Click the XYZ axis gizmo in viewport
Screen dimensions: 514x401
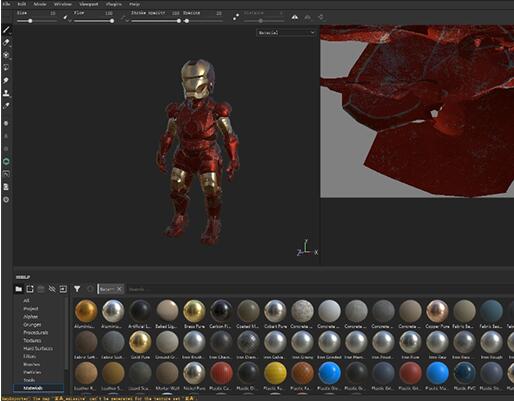pos(307,249)
